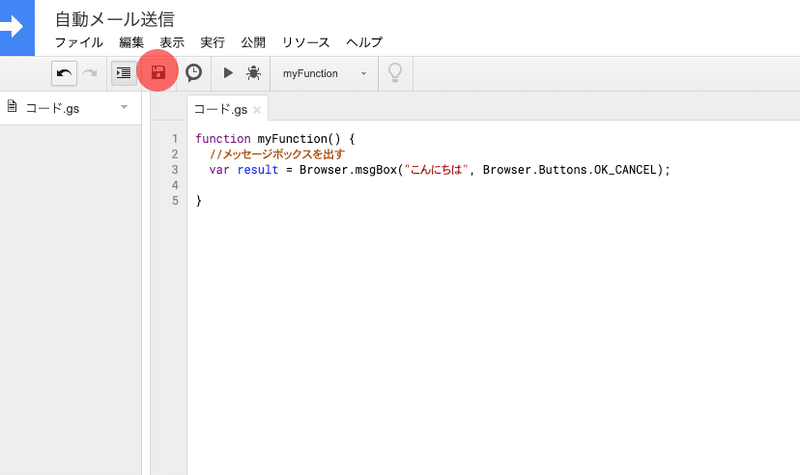Image resolution: width=800 pixels, height=475 pixels.
Task: Click Browser.Buttons.OK_CANCEL in code
Action: click(x=572, y=169)
